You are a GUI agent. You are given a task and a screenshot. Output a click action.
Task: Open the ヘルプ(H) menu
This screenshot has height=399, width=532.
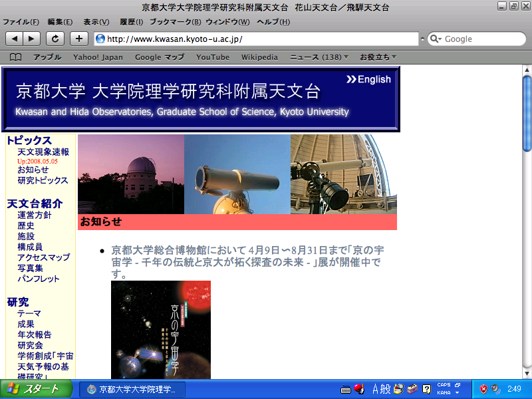pyautogui.click(x=273, y=22)
